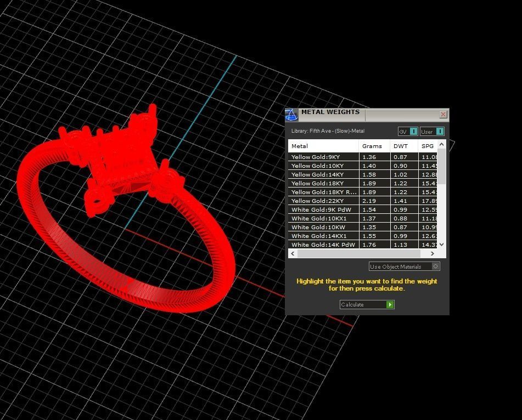The height and width of the screenshot is (420, 522).
Task: Click the Calculate button
Action: (x=367, y=305)
